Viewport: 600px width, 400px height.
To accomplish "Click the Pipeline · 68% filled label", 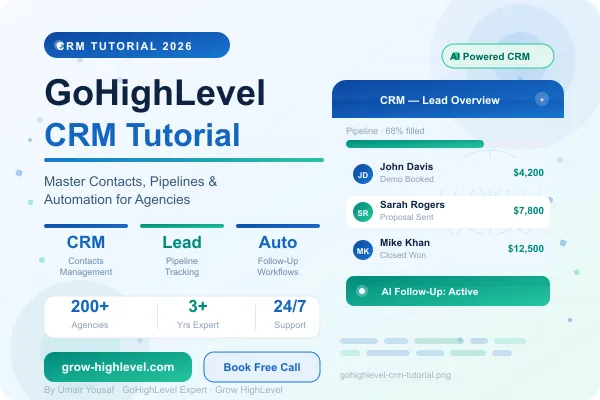I will click(385, 131).
